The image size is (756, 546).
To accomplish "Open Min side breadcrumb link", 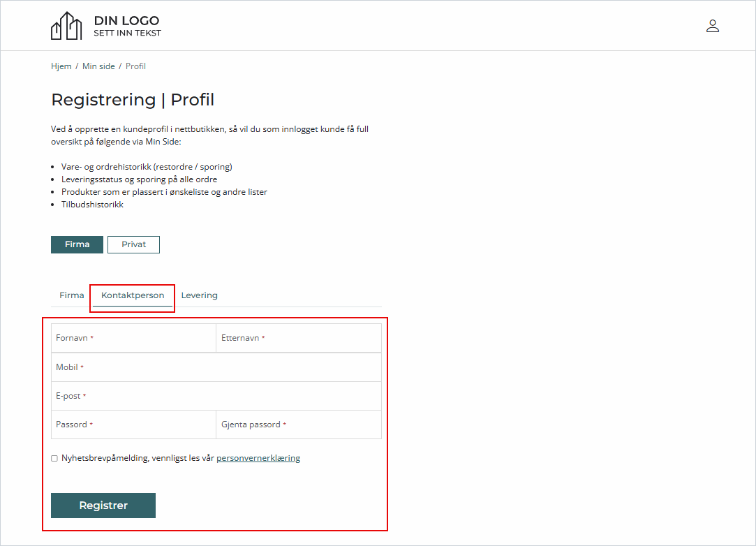I will pyautogui.click(x=98, y=66).
